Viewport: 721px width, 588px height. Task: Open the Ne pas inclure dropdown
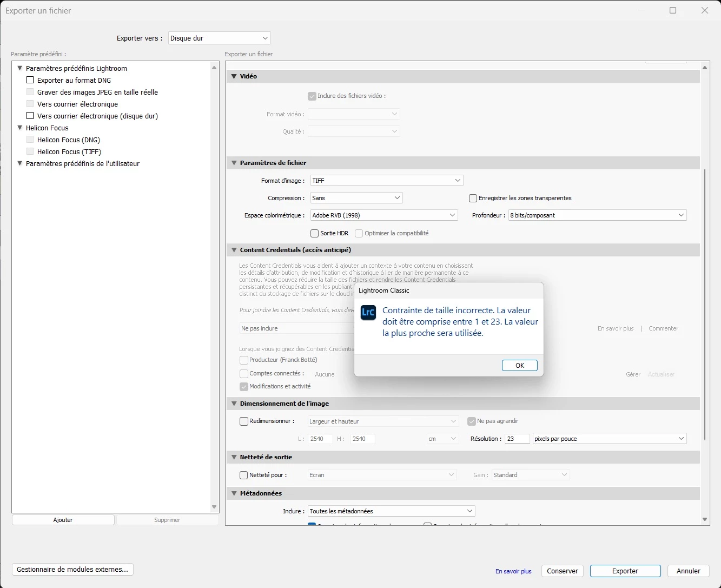[296, 328]
